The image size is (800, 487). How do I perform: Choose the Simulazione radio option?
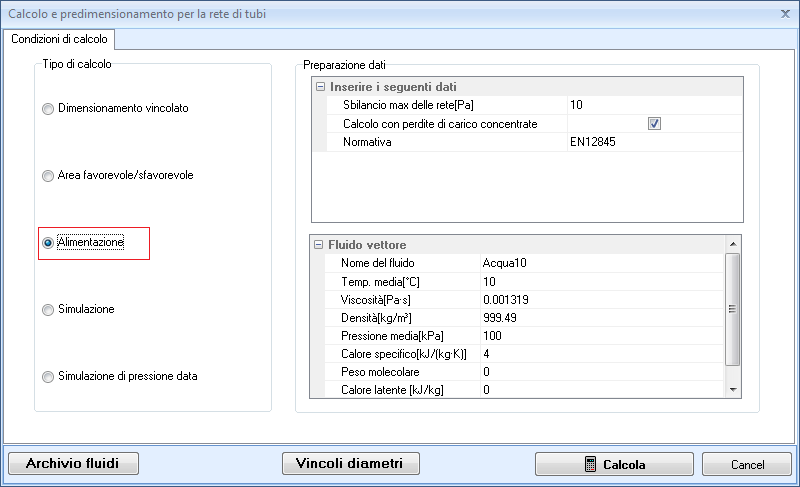pyautogui.click(x=48, y=310)
